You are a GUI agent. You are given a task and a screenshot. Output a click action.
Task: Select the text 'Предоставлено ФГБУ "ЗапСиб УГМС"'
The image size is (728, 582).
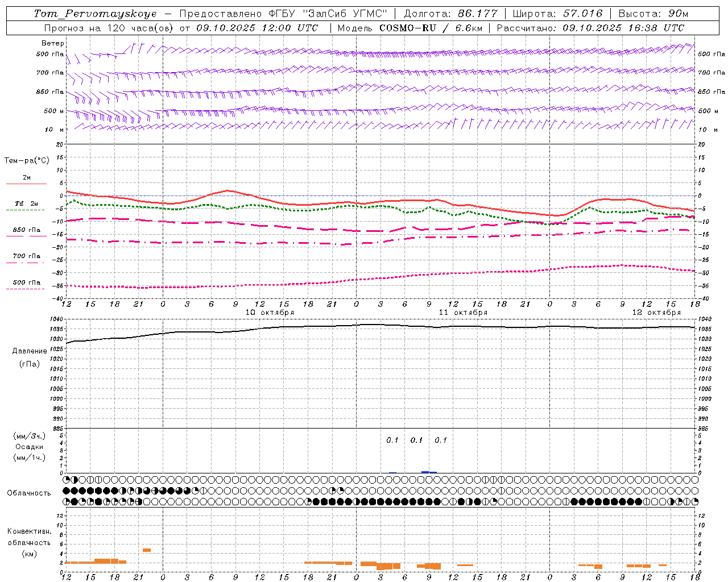click(283, 14)
